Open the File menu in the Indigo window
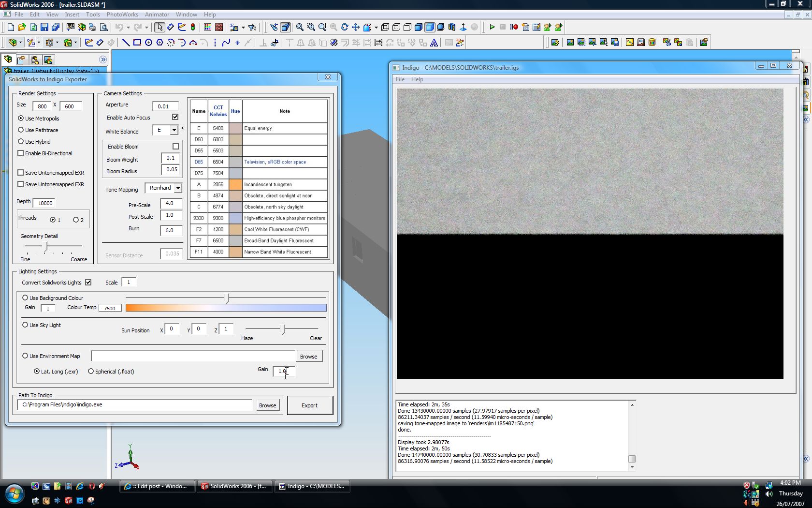 click(400, 79)
